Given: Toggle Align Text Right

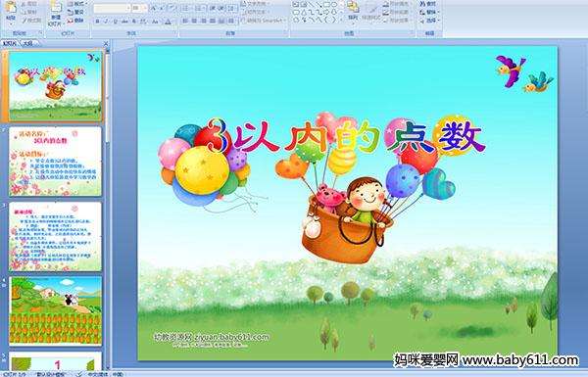Looking at the screenshot, I should point(203,21).
